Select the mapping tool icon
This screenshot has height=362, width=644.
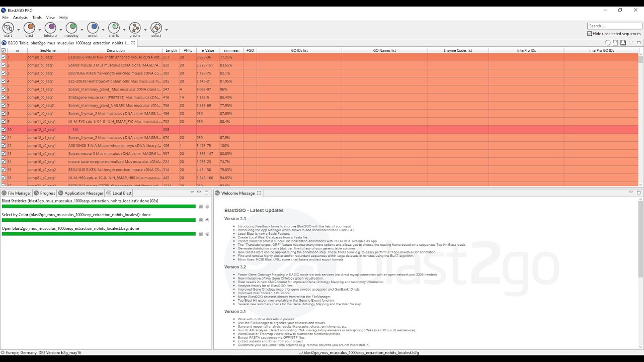point(71,27)
